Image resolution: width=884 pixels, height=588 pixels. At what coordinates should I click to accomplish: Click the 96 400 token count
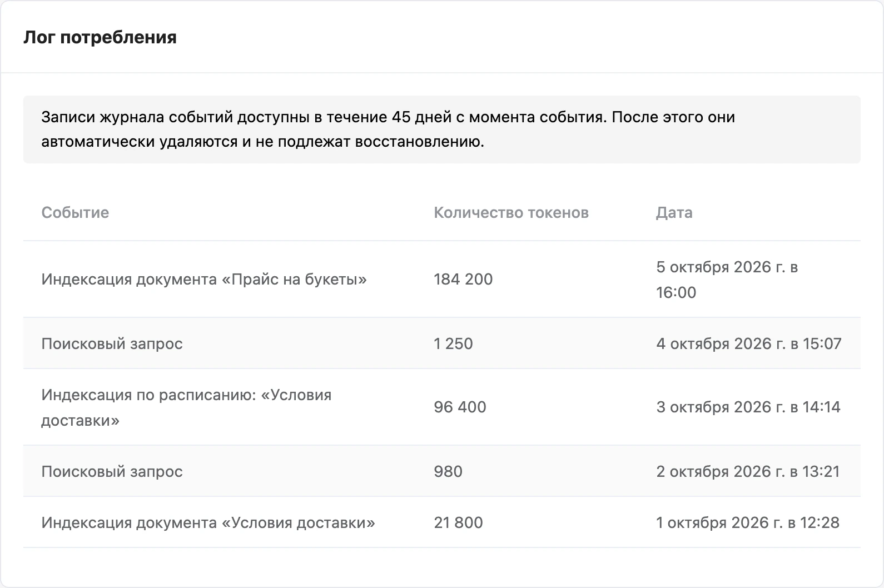pos(460,407)
